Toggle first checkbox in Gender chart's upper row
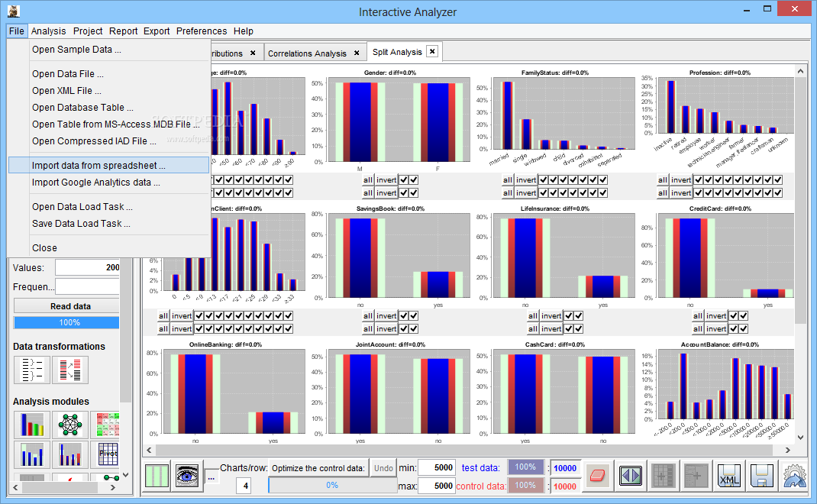Screen dimensions: 817x504 point(404,179)
